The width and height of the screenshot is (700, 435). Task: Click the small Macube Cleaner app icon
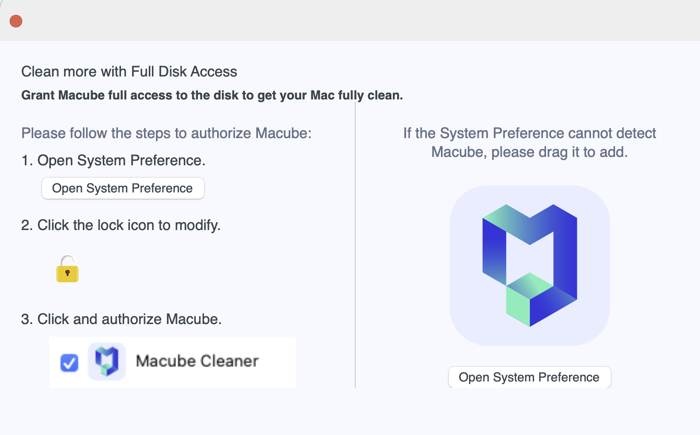click(107, 361)
